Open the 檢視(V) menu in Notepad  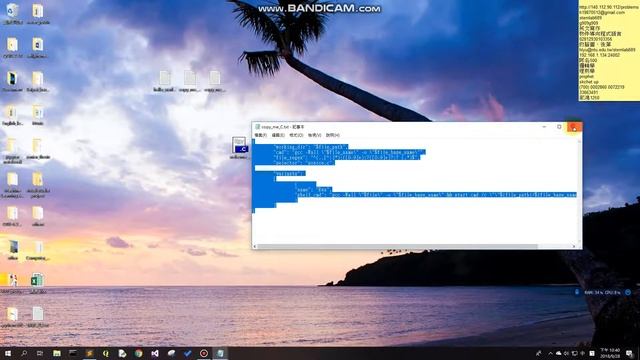[x=314, y=135]
